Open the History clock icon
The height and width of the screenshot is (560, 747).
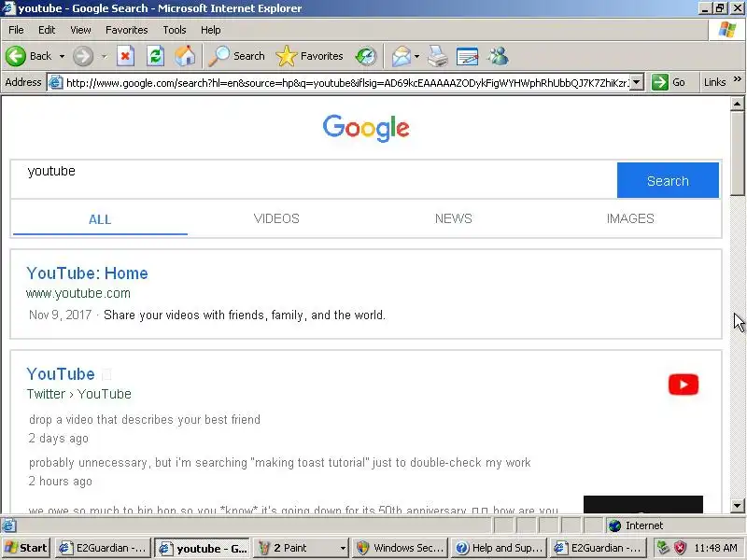366,56
